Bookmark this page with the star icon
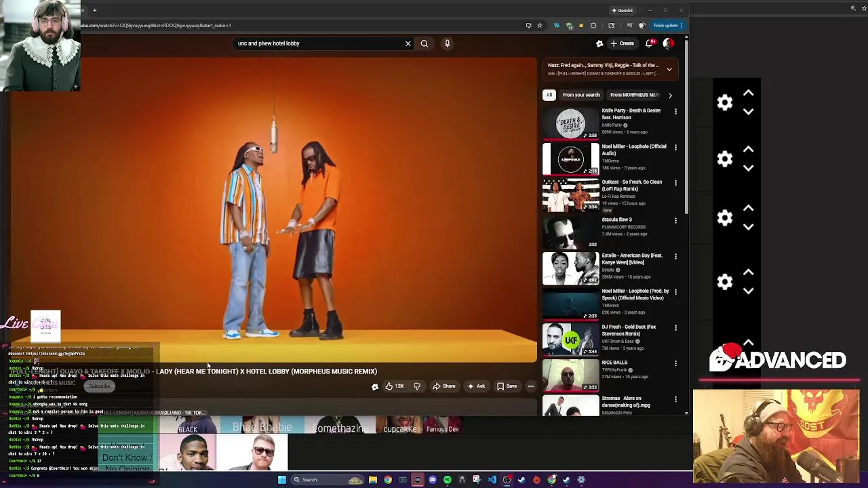 (x=540, y=26)
